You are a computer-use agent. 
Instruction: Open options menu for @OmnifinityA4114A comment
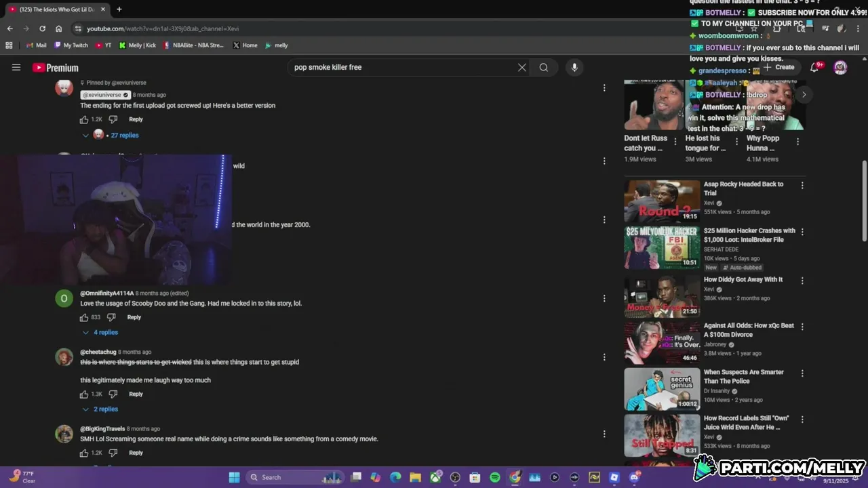[x=604, y=298]
